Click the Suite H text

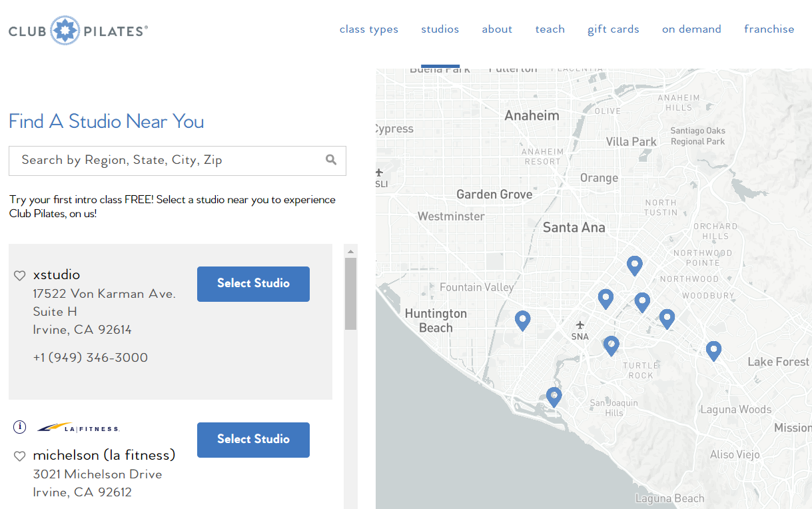(55, 312)
